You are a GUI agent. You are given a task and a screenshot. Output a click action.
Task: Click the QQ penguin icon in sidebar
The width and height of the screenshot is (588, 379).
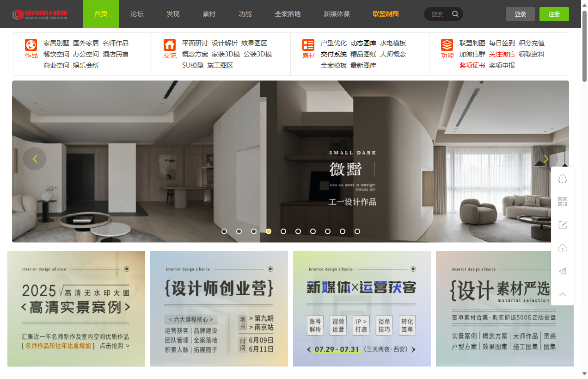click(563, 179)
